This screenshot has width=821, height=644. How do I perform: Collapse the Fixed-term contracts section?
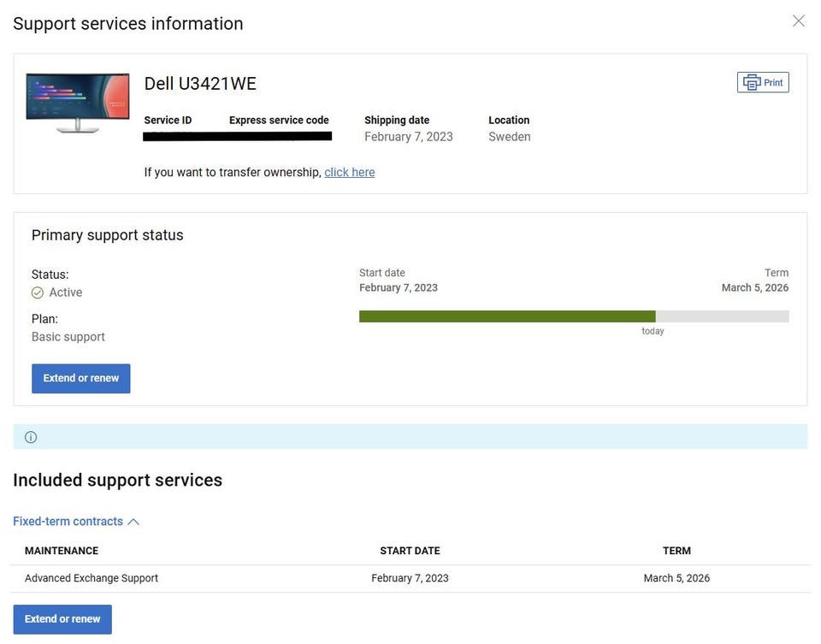click(x=76, y=522)
